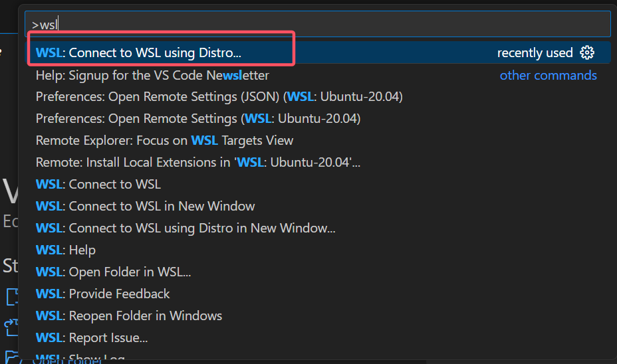Open keybinding gear for recently used command

pyautogui.click(x=586, y=52)
